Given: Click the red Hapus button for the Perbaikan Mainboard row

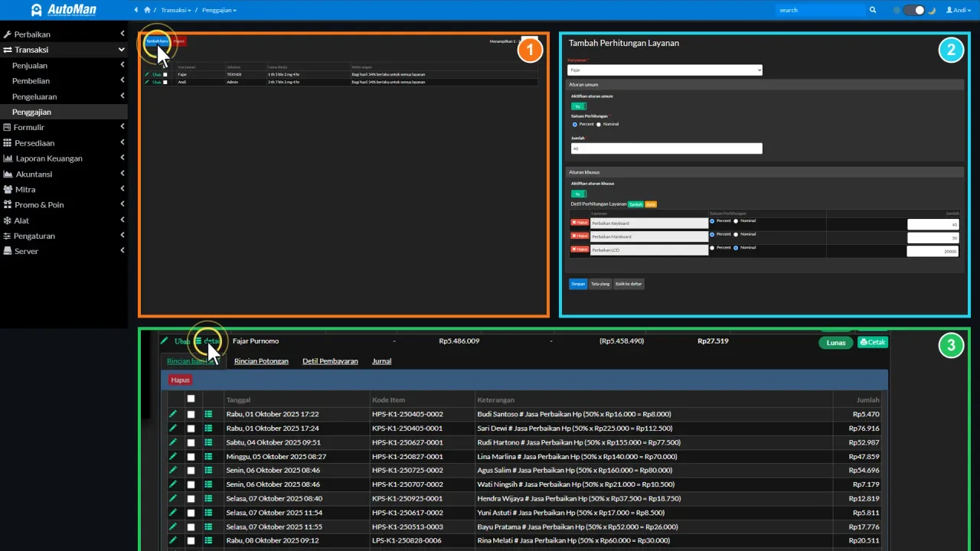Looking at the screenshot, I should [580, 236].
